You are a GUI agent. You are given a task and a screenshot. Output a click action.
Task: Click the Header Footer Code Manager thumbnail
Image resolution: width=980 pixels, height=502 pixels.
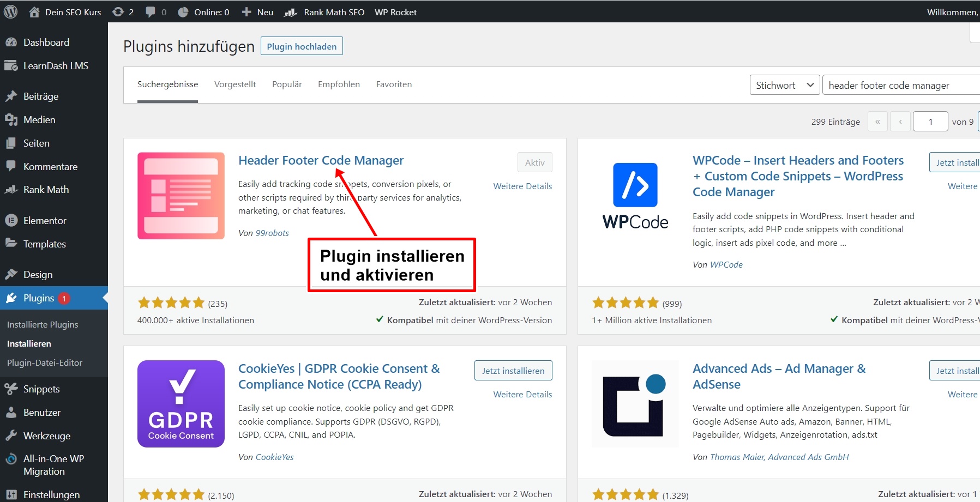pos(181,196)
